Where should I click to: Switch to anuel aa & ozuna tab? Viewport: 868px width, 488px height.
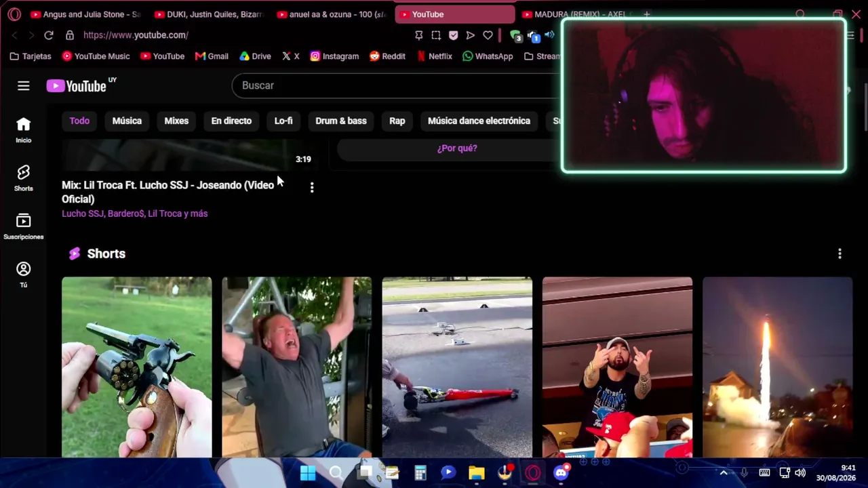click(332, 14)
